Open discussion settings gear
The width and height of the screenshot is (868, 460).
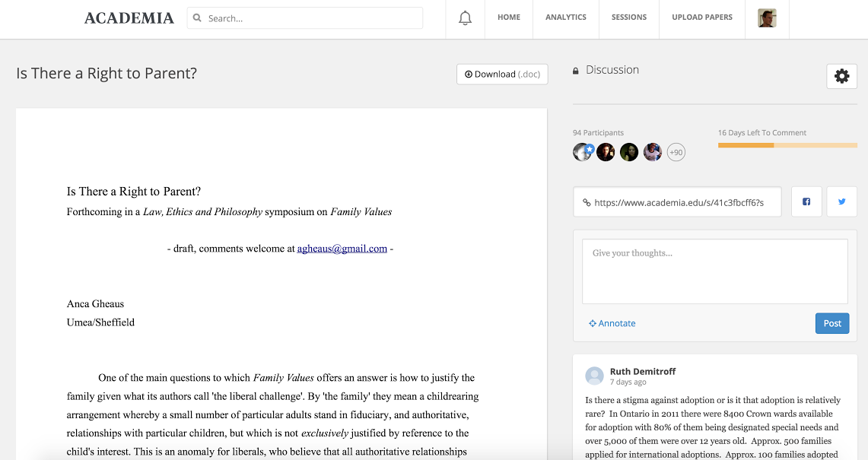tap(841, 76)
